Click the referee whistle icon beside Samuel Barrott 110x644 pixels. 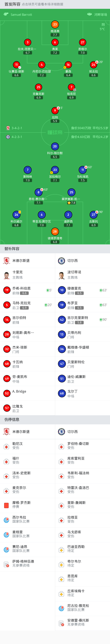tap(6, 14)
